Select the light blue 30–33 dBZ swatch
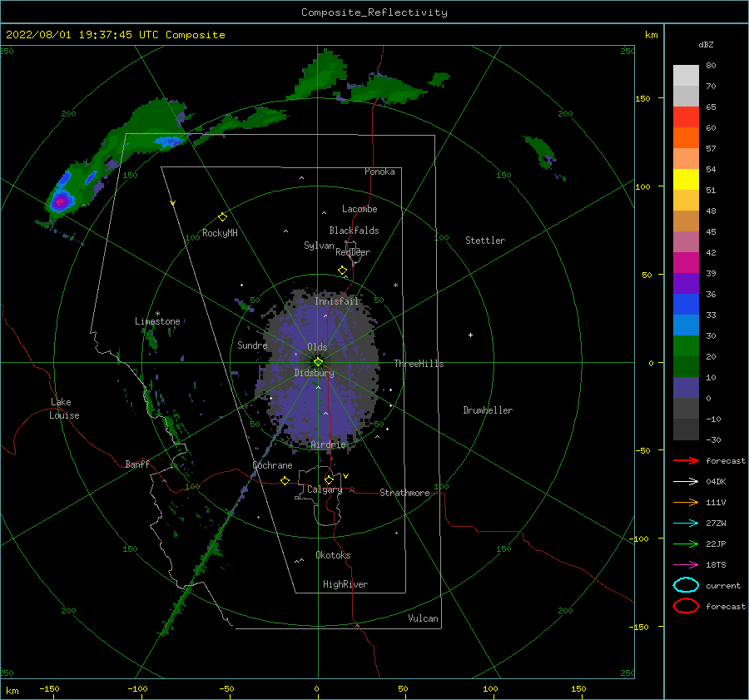Viewport: 749px width, 700px height. pos(686,325)
